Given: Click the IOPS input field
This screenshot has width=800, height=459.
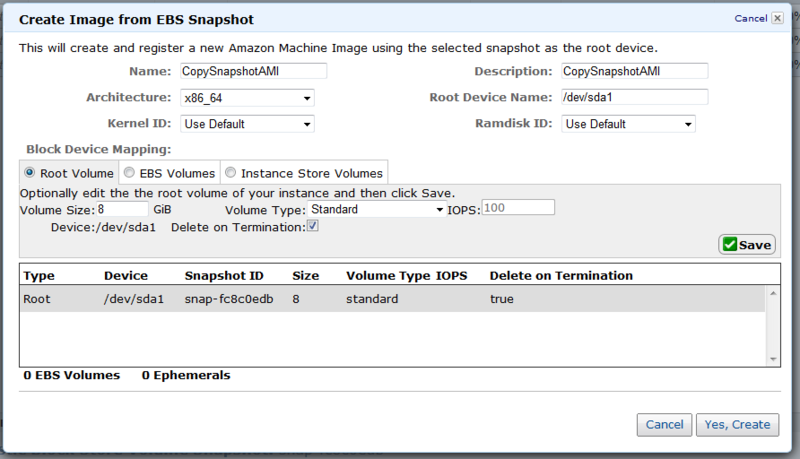Looking at the screenshot, I should [518, 208].
